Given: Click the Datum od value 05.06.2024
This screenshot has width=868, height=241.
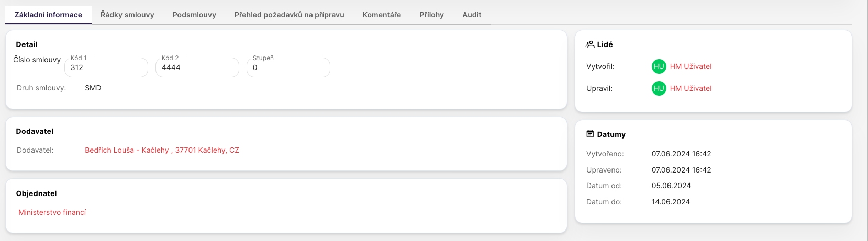Looking at the screenshot, I should [671, 186].
